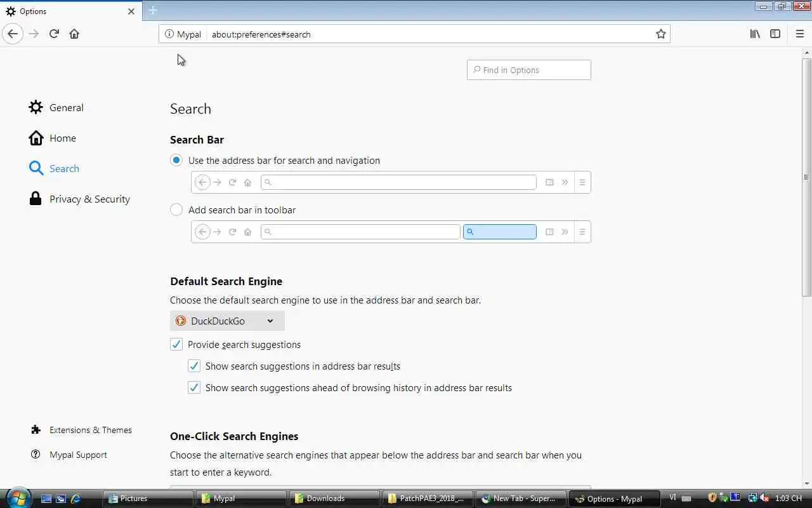This screenshot has height=508, width=812.
Task: Open Home preferences category
Action: coord(53,138)
